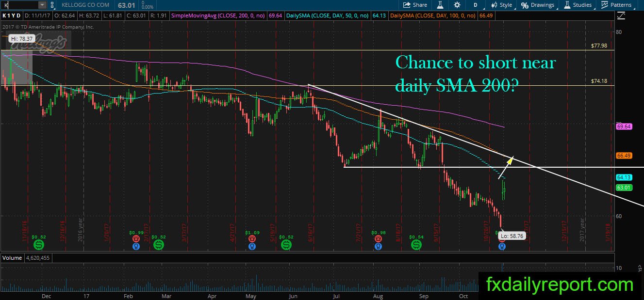The width and height of the screenshot is (644, 300).
Task: Click the 66.49 orange price bubble on the axis
Action: (x=624, y=156)
